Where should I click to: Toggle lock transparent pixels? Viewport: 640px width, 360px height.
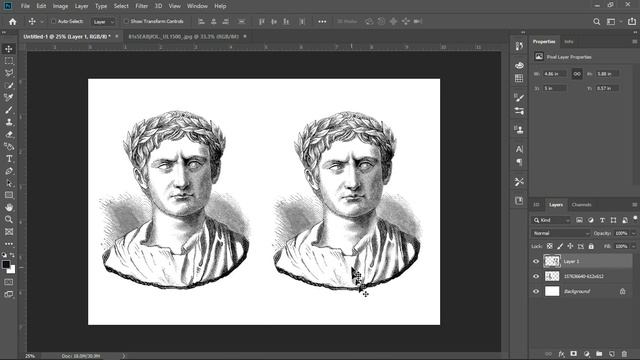click(x=550, y=246)
